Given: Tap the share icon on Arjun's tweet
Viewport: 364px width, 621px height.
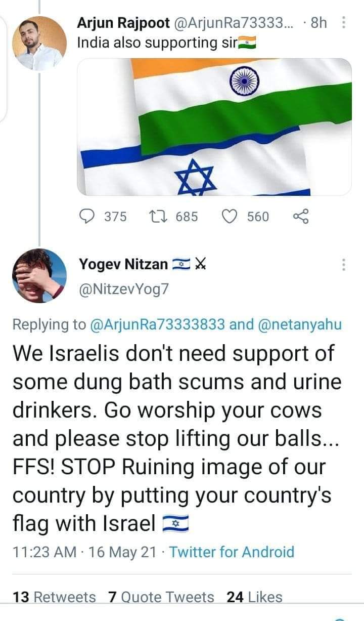Looking at the screenshot, I should [300, 217].
